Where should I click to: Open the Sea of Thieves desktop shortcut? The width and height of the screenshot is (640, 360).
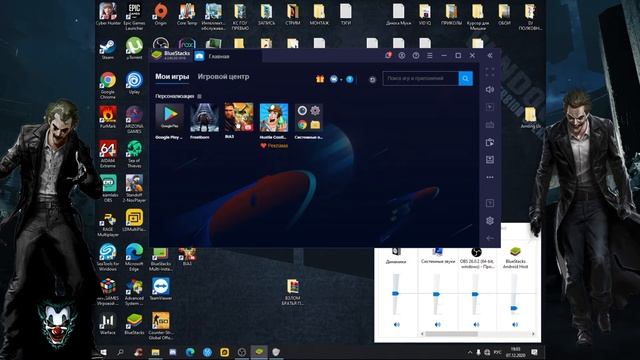134,154
